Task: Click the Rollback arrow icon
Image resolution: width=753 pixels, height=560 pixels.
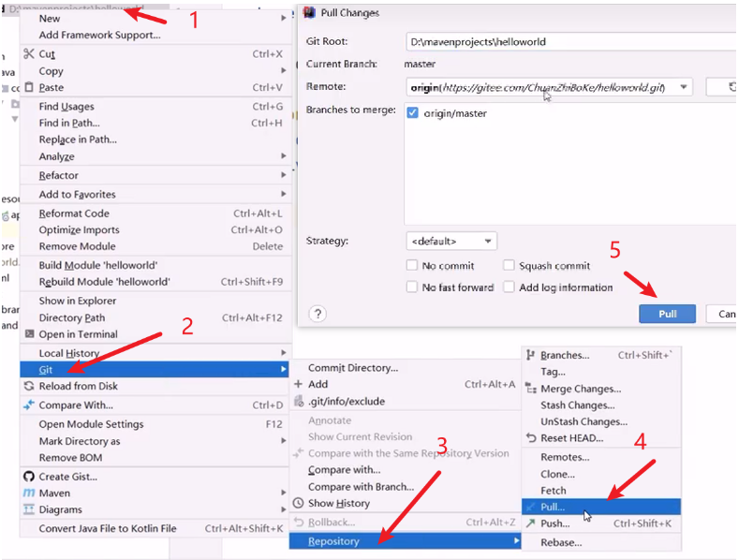Action: click(x=299, y=522)
